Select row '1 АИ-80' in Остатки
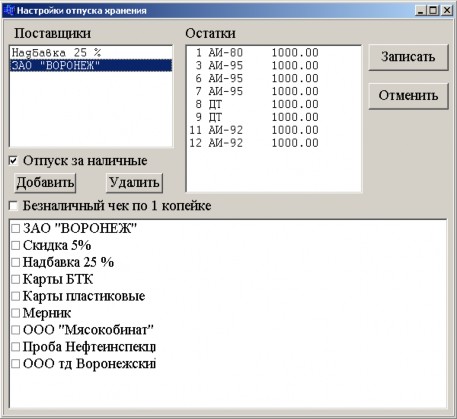This screenshot has height=419, width=457. click(273, 53)
